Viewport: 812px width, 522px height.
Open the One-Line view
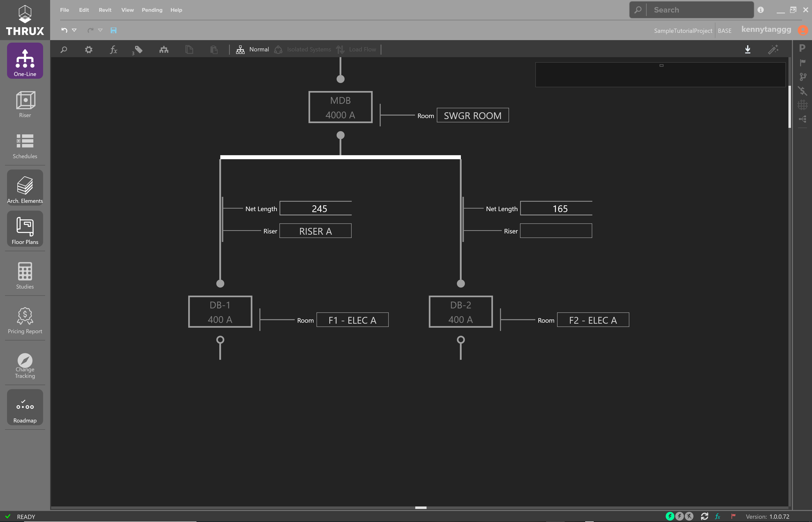coord(25,61)
